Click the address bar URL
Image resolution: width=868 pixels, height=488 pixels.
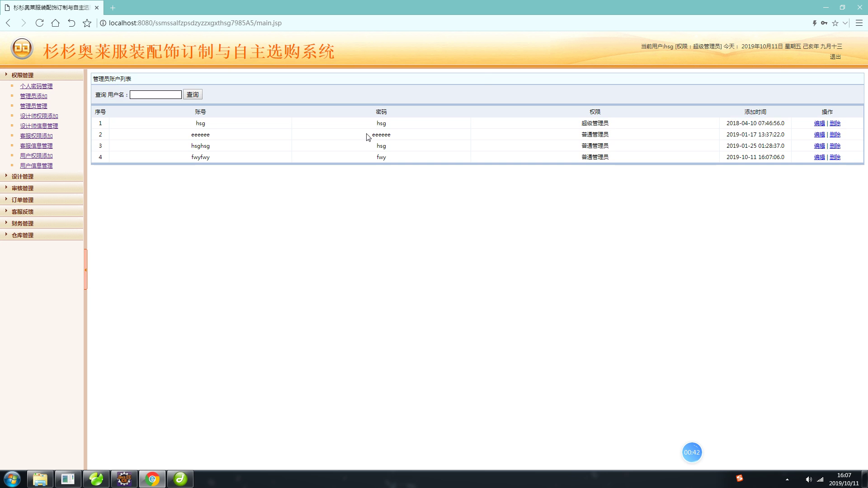pos(195,23)
